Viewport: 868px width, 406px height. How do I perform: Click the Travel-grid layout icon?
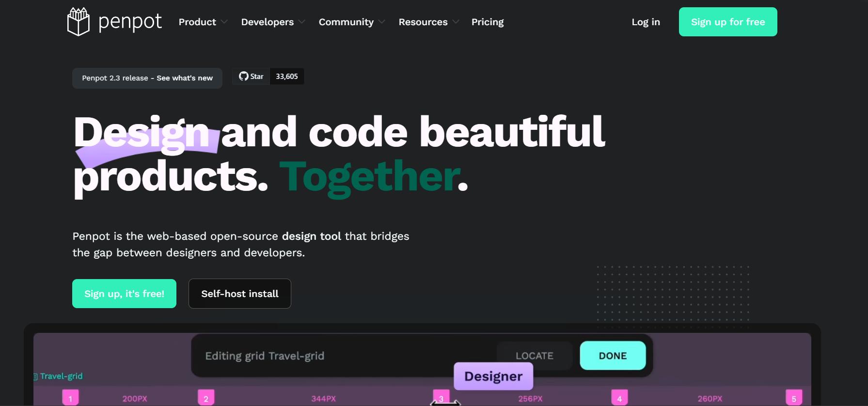35,376
